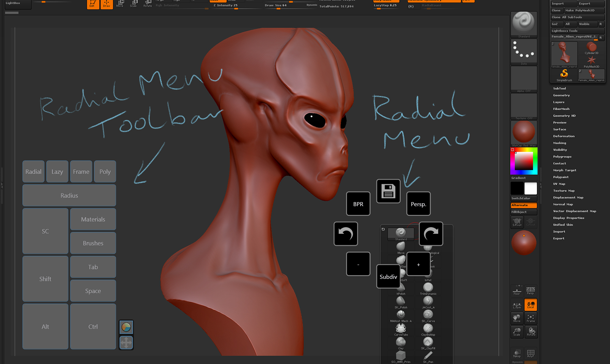Viewport: 610px width, 364px height.
Task: Open the Polypaint submenu
Action: (x=560, y=177)
